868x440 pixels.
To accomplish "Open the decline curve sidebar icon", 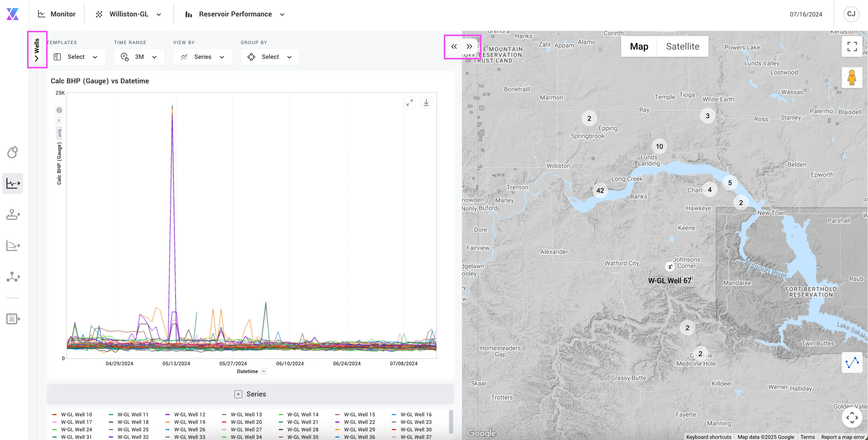I will pyautogui.click(x=13, y=246).
